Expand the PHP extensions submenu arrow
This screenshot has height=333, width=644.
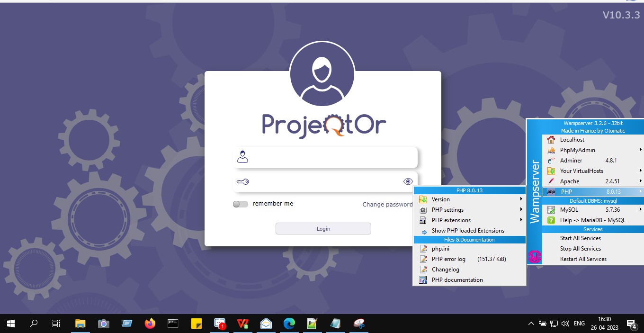tap(521, 220)
